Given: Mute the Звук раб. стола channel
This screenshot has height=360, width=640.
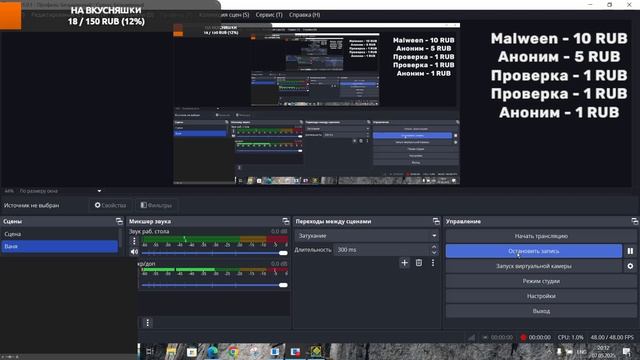Looking at the screenshot, I should pos(134,252).
